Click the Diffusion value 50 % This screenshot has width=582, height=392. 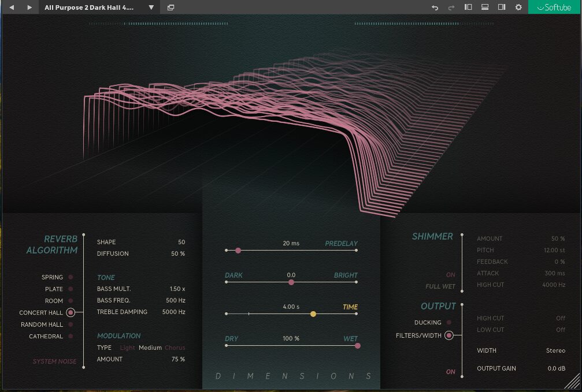pos(178,253)
